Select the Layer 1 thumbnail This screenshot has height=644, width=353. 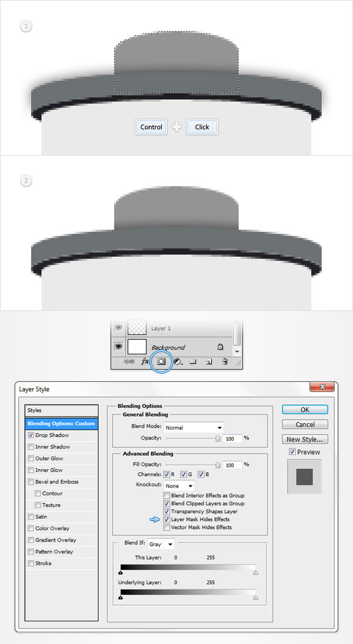click(137, 328)
